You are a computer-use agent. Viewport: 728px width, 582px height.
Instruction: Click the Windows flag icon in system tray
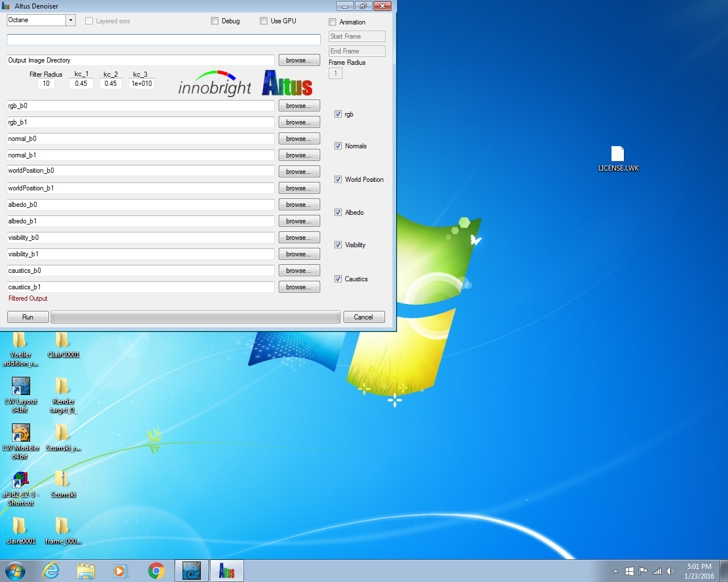click(x=629, y=571)
